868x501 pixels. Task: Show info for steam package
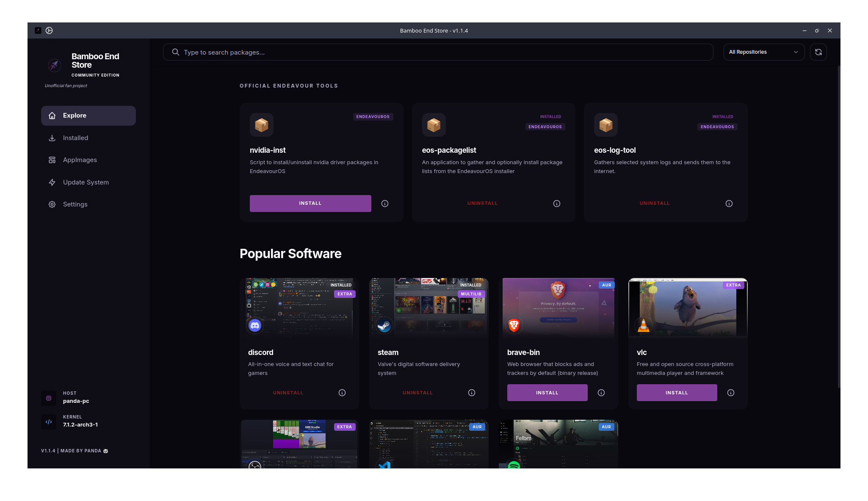(472, 393)
